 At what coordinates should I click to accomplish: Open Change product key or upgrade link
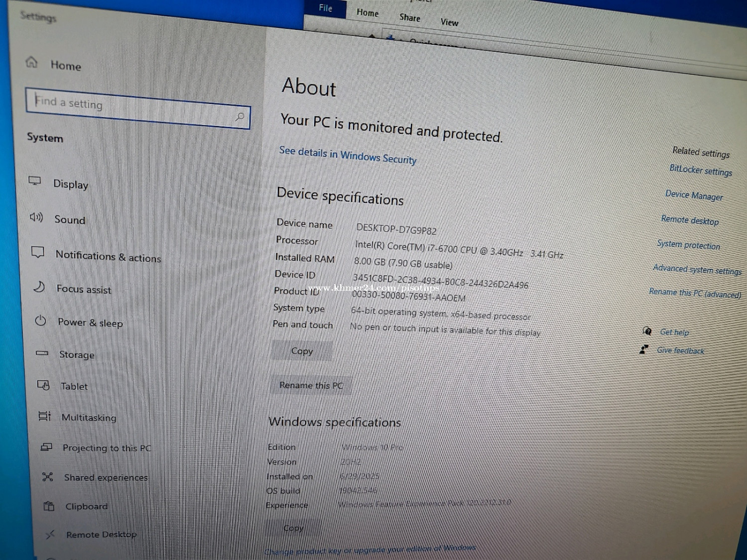(370, 550)
